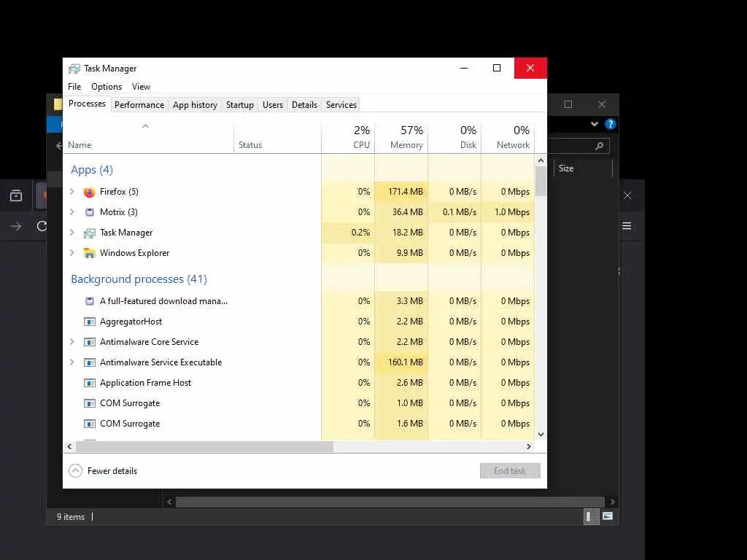Switch to the Users tab
This screenshot has width=747, height=560.
(273, 105)
